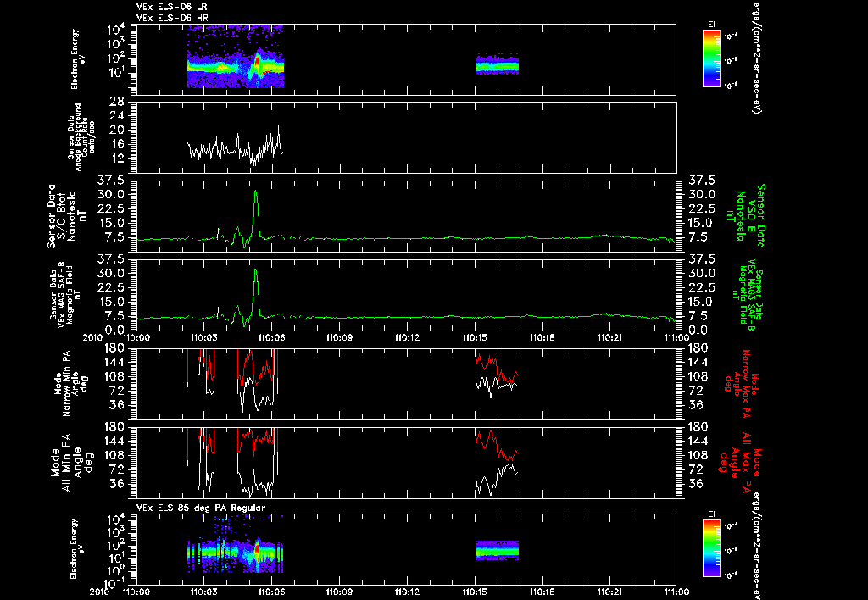Viewport: 868px width, 600px height.
Task: Click '110:15' on the bottom spectrogram time axis
Action: pos(475,592)
